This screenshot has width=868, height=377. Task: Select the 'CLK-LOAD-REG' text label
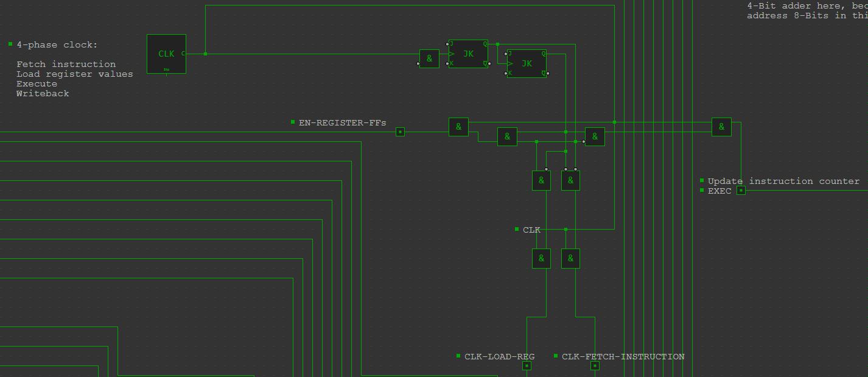tap(499, 357)
